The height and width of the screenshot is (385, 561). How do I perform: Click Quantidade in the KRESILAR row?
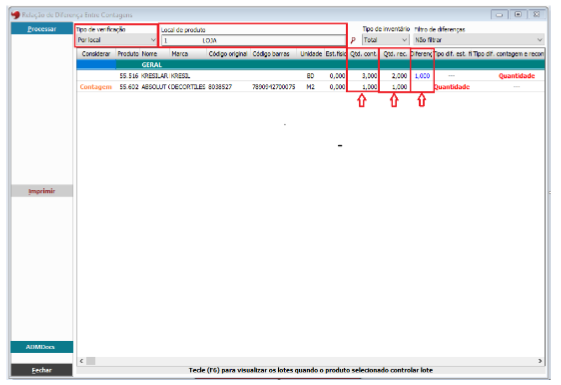[x=517, y=76]
